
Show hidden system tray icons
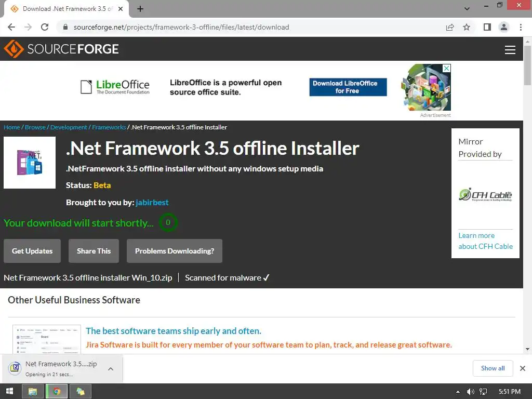458,392
